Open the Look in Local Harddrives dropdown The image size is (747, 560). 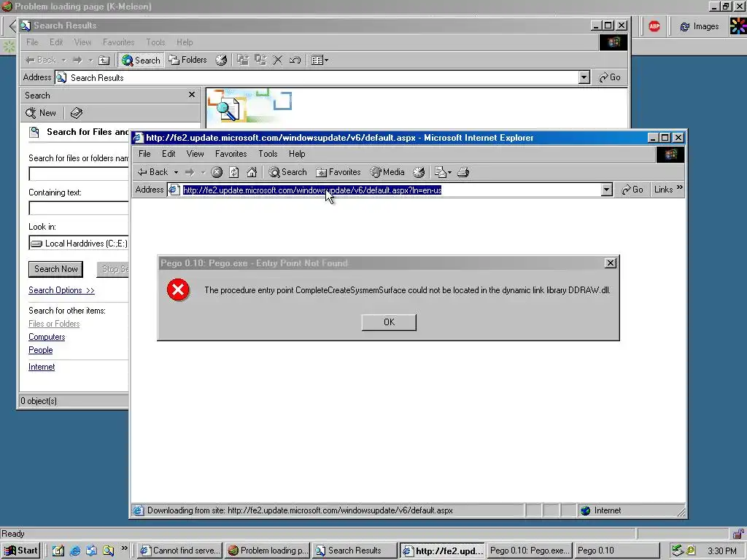click(x=79, y=244)
